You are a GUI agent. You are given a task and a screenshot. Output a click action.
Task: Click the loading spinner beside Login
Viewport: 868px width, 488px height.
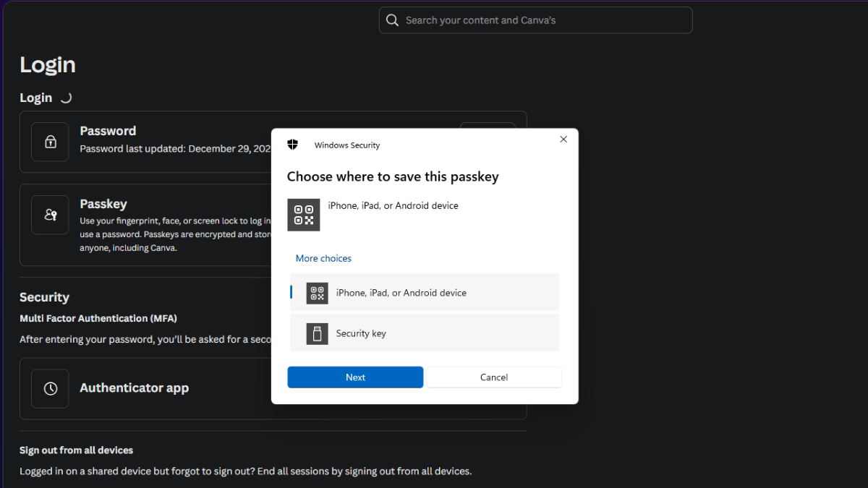66,98
